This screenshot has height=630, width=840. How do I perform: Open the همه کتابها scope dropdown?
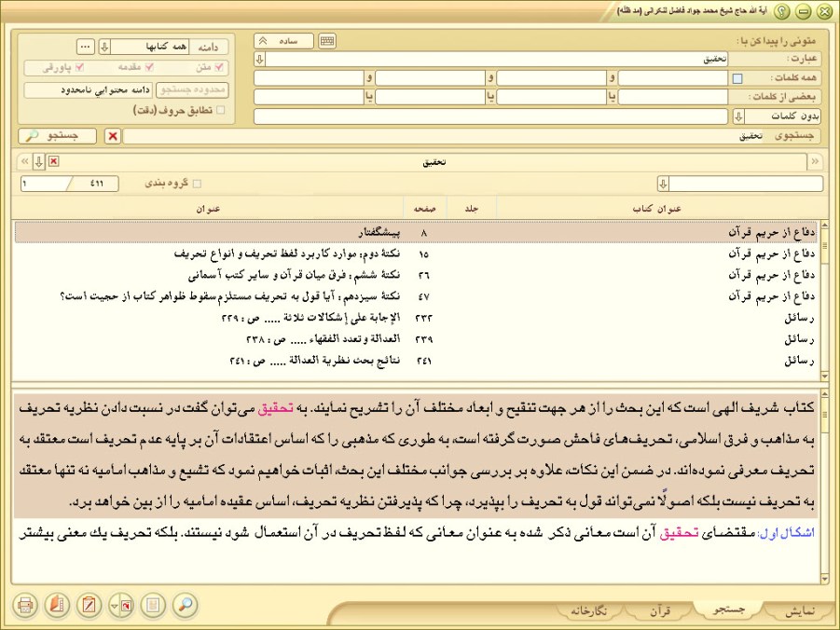click(x=105, y=46)
